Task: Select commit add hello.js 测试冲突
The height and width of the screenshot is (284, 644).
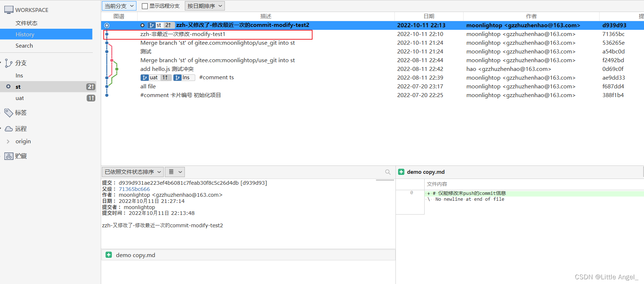Action: pos(167,69)
